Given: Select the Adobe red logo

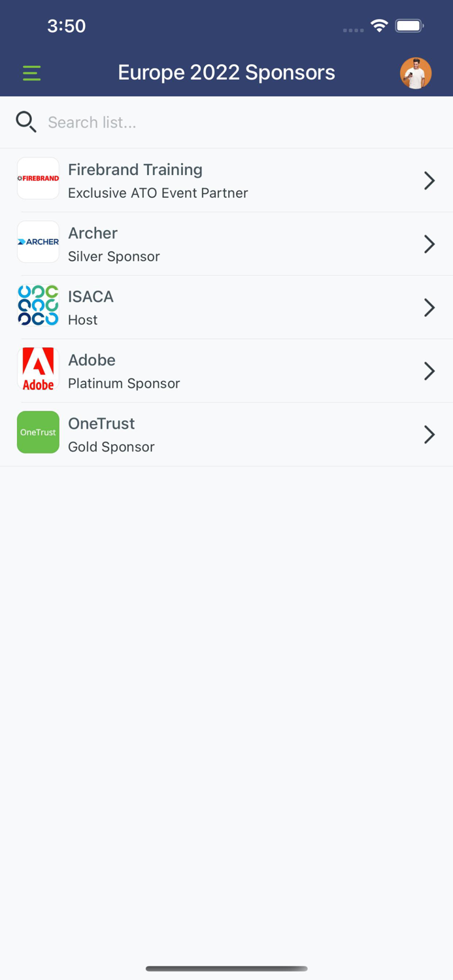Looking at the screenshot, I should 37,368.
